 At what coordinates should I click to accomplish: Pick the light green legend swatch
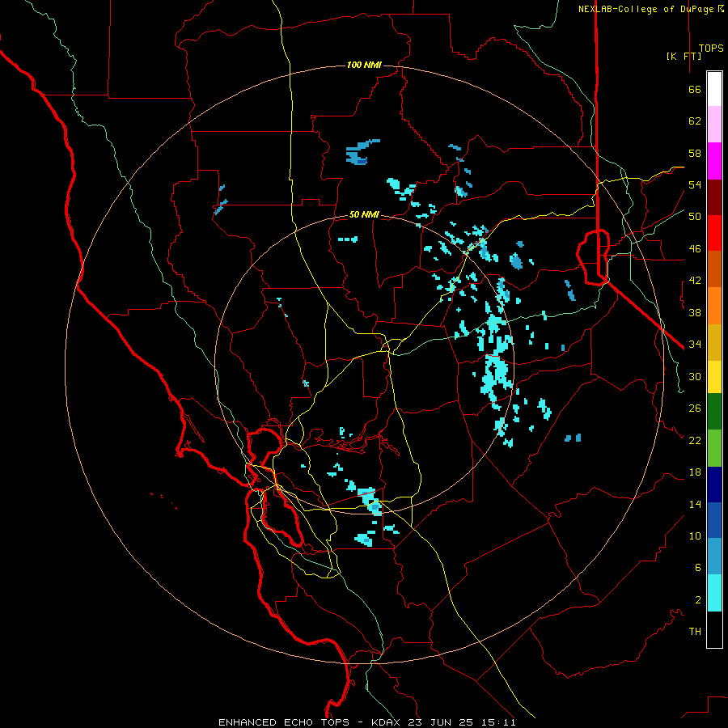[x=714, y=447]
